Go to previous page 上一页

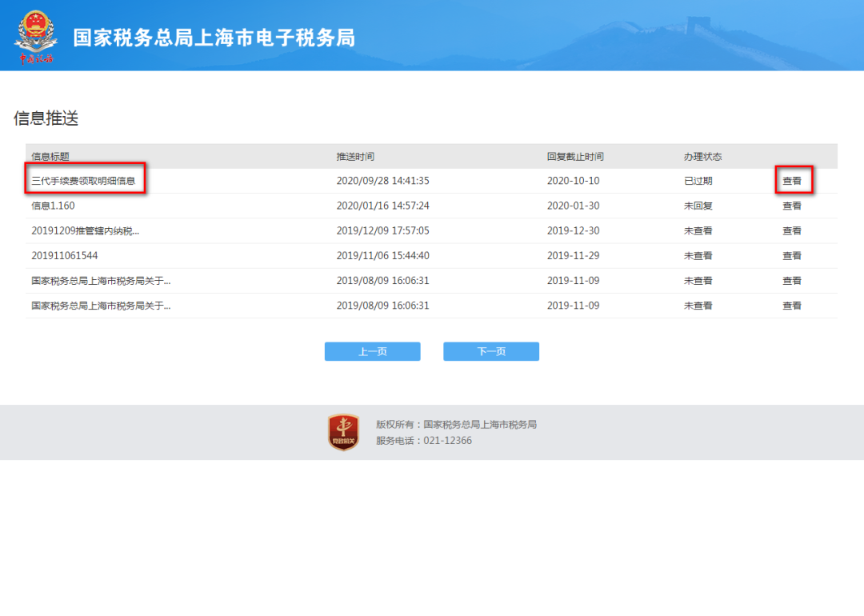(x=373, y=351)
